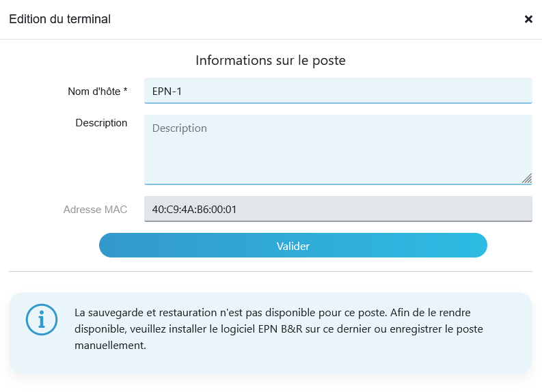Click the EPN-1 hostname text
This screenshot has height=392, width=542.
click(167, 92)
